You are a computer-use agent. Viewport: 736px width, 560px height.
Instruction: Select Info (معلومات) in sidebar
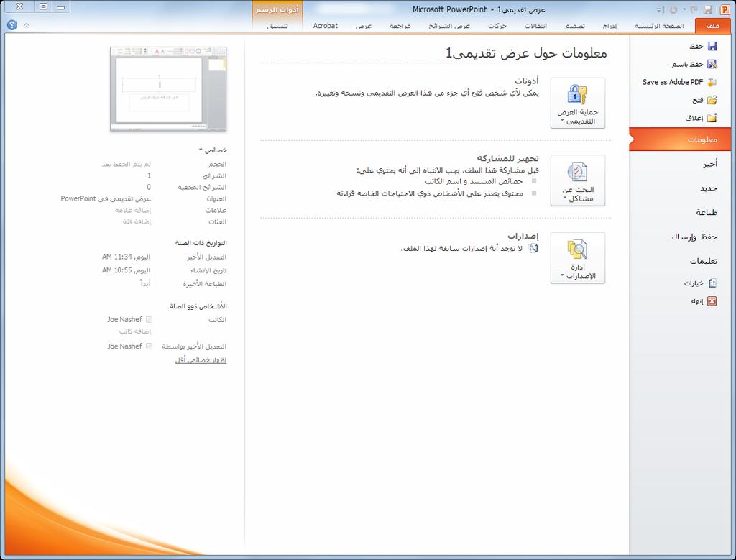680,139
